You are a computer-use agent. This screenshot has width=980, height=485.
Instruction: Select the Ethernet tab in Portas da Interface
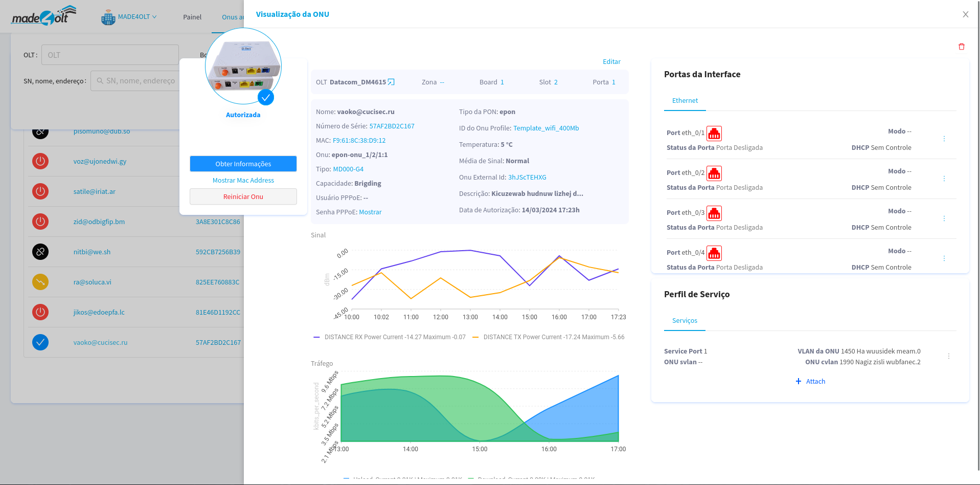tap(685, 101)
